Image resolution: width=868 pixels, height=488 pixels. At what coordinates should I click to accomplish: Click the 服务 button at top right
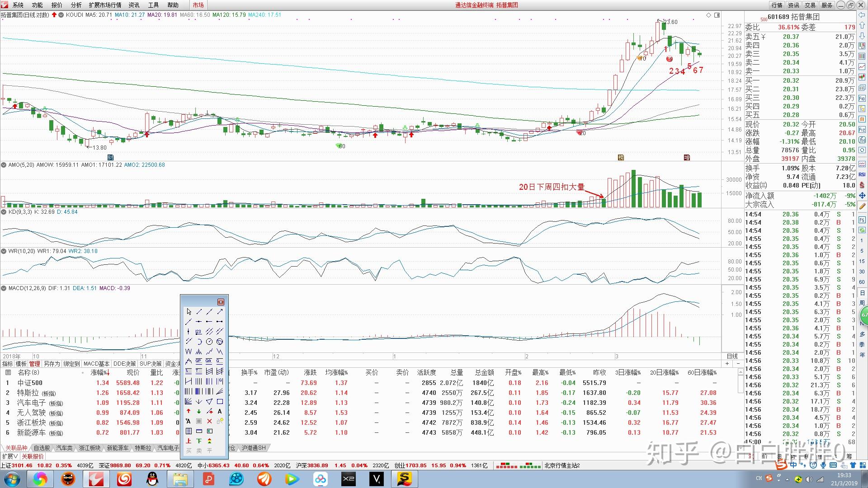827,5
